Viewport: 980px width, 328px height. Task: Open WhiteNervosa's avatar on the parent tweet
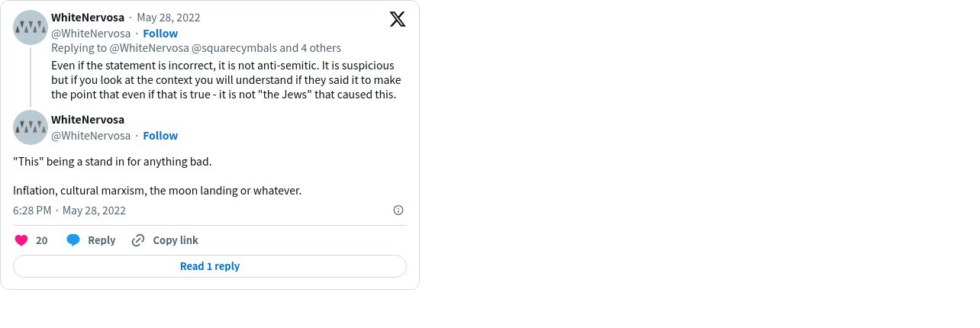[31, 27]
